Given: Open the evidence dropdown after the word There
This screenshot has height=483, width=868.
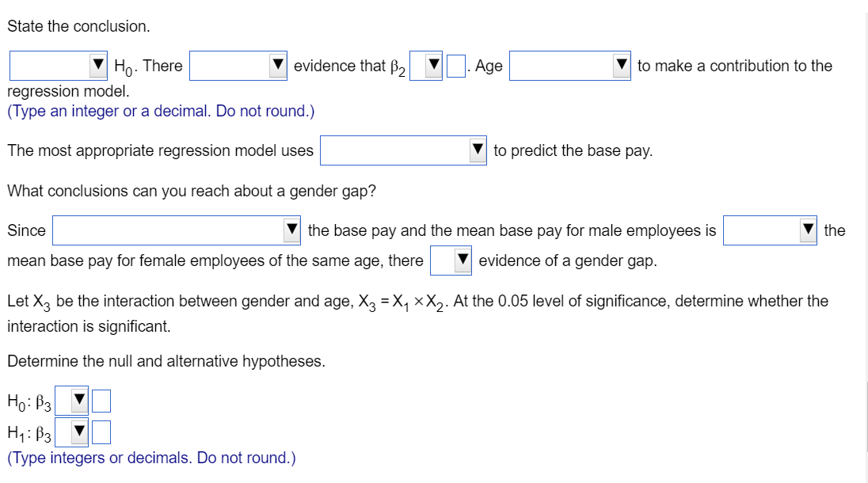Looking at the screenshot, I should tap(238, 67).
